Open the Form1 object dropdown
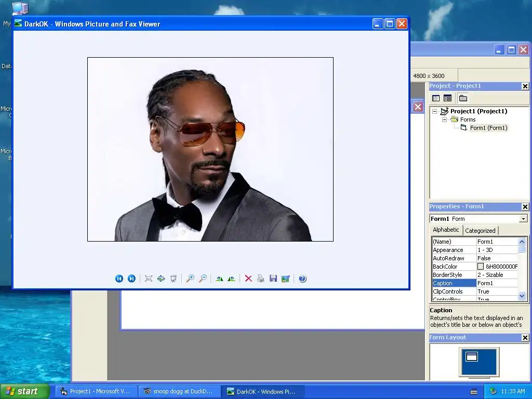The width and height of the screenshot is (532, 399). pyautogui.click(x=523, y=219)
